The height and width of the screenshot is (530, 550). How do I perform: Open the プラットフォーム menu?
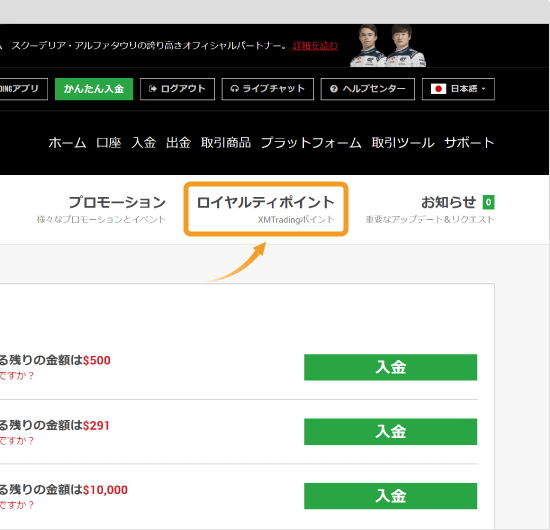coord(311,143)
